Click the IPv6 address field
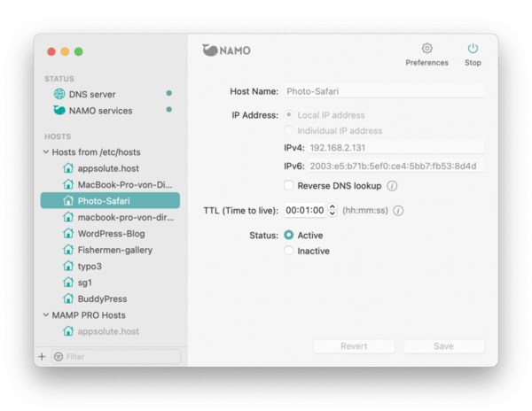Viewport: 532px width, 411px height. (x=395, y=166)
